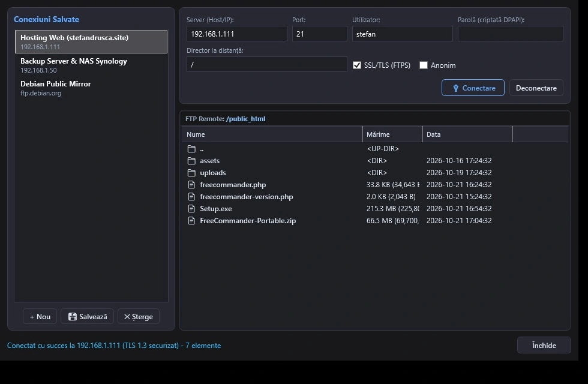This screenshot has height=384, width=588.
Task: Click the <UP-DIR> size cell
Action: coord(383,149)
